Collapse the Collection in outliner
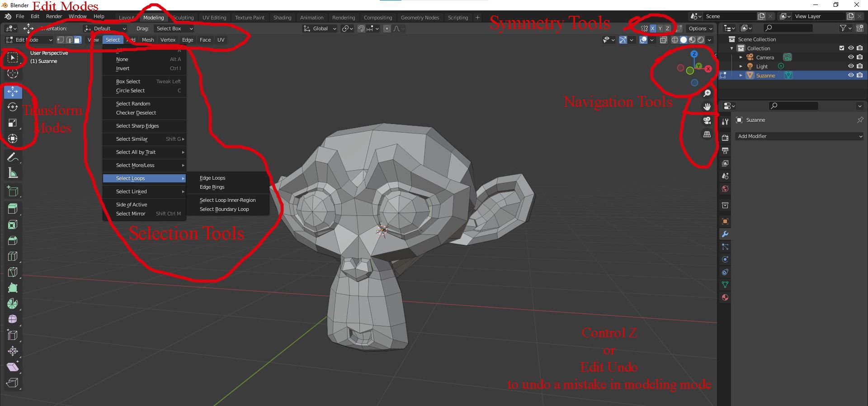The image size is (868, 406). [732, 48]
